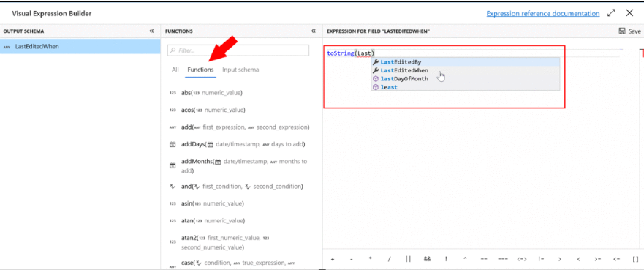Insert the ^ caret operator
644x270 pixels.
[x=465, y=259]
